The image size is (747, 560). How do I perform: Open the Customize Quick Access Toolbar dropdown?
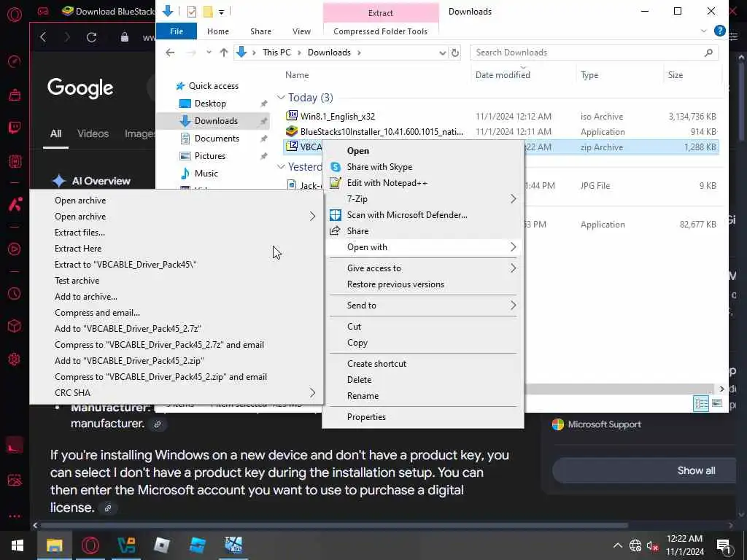[x=221, y=12]
